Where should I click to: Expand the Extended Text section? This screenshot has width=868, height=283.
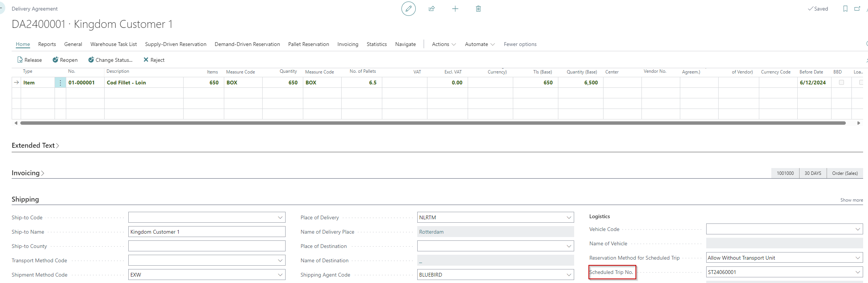pos(35,145)
